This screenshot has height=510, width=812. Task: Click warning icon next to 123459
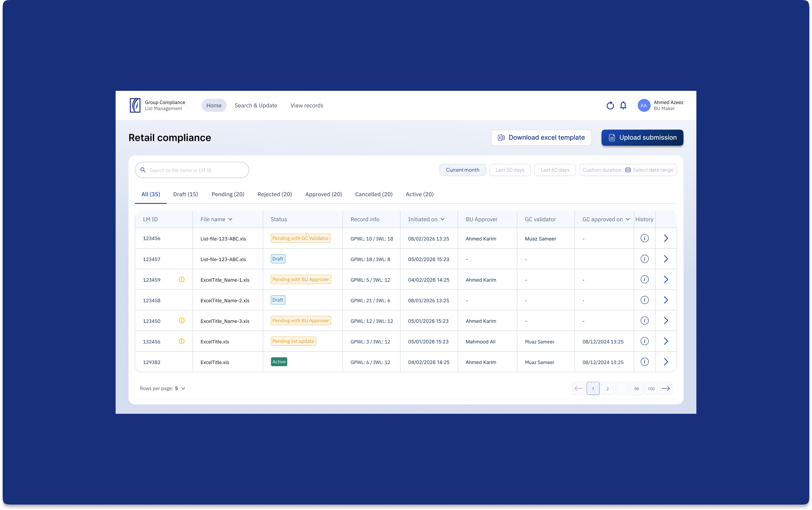click(x=181, y=280)
